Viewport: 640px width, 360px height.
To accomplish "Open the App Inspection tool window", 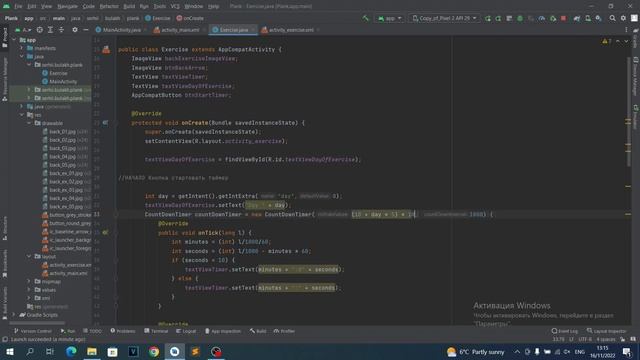I will pyautogui.click(x=223, y=331).
